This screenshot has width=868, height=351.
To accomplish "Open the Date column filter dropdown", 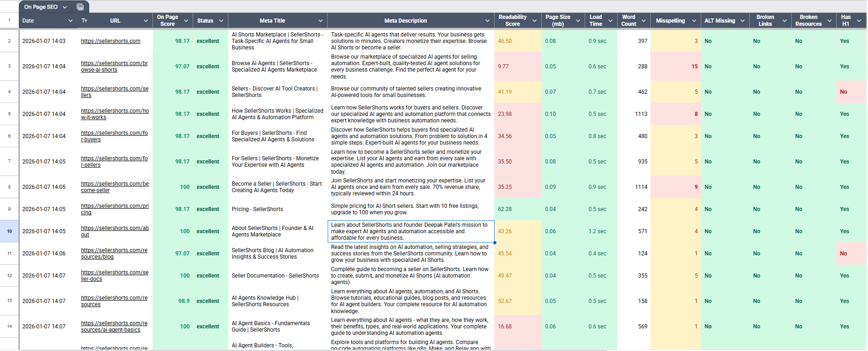I will (x=70, y=21).
